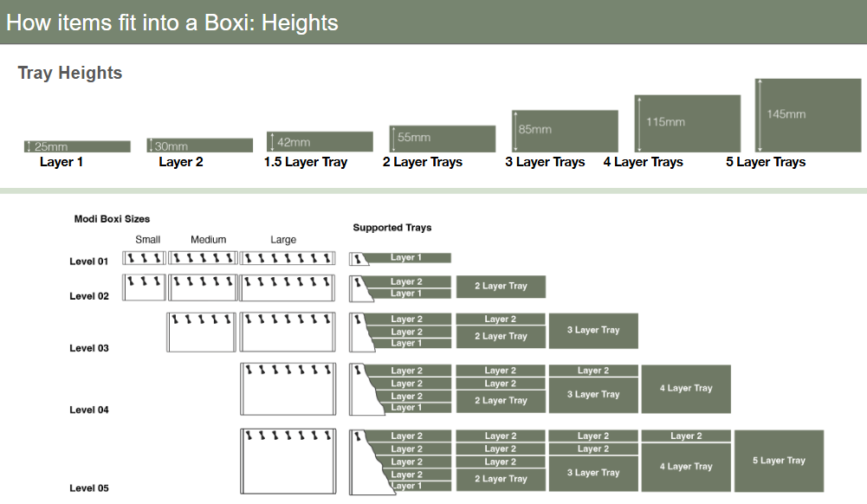Click the Level 04 Large box diagram

(288, 389)
